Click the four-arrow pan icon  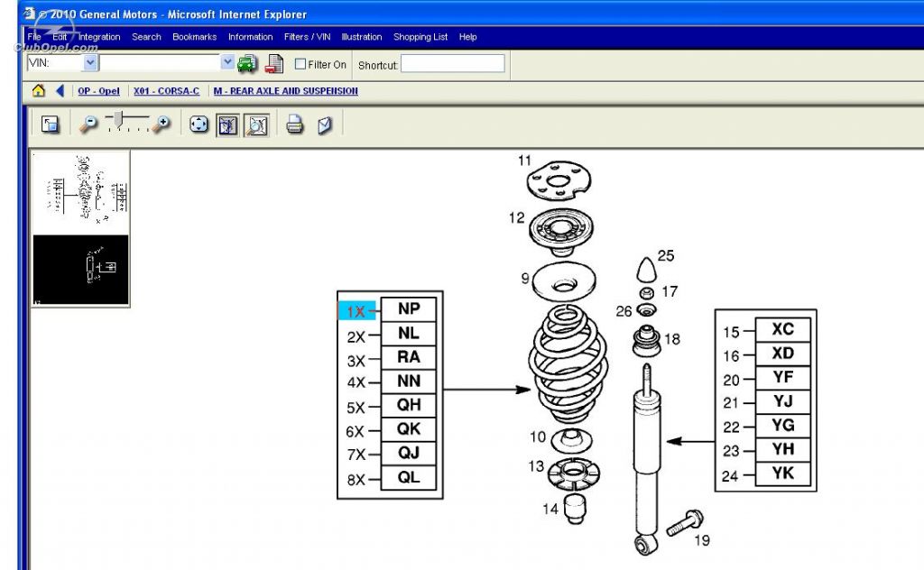click(x=199, y=124)
